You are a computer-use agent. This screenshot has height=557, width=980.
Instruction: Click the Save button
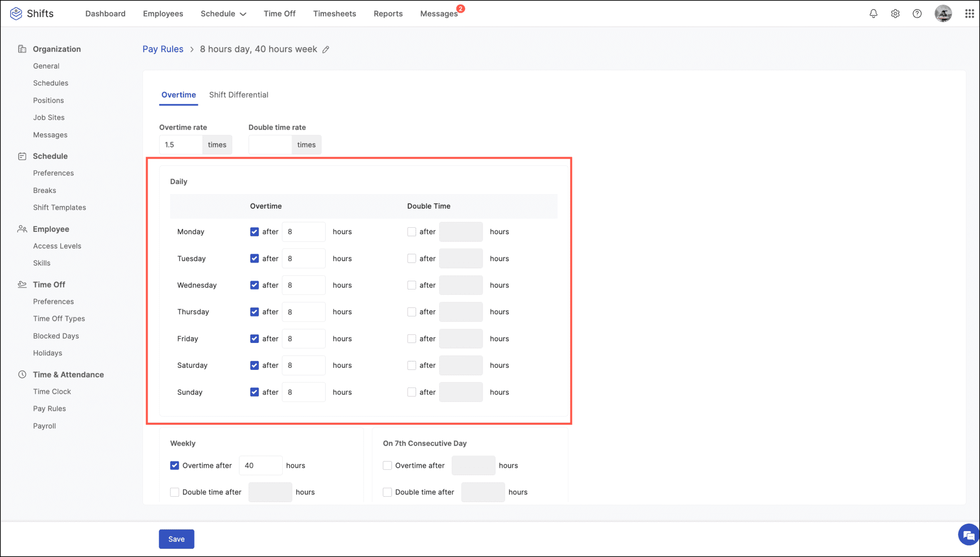[x=176, y=539]
